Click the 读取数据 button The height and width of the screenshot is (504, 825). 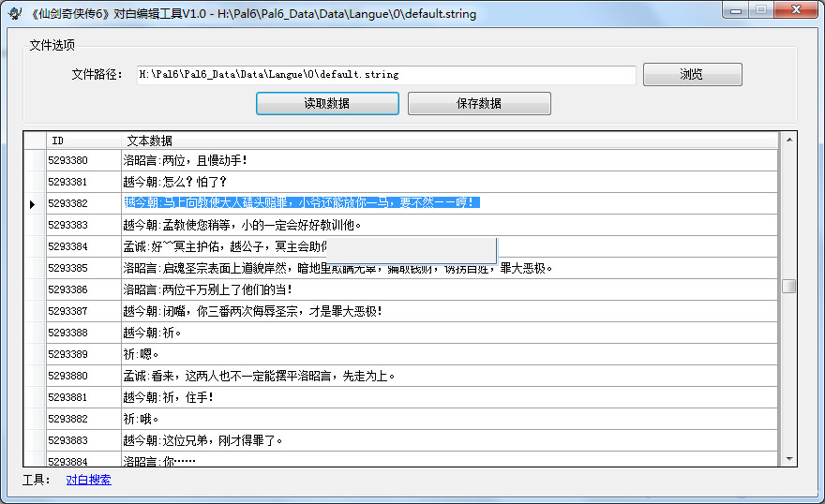(327, 104)
